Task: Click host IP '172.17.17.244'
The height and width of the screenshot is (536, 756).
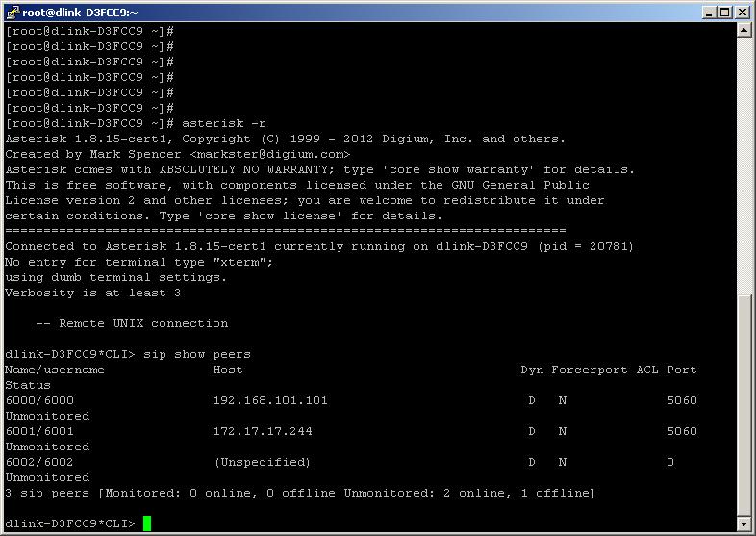Action: click(x=263, y=431)
